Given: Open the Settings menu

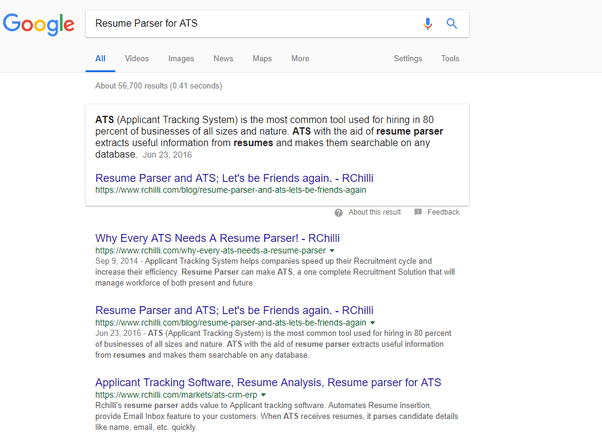Looking at the screenshot, I should pyautogui.click(x=407, y=58).
